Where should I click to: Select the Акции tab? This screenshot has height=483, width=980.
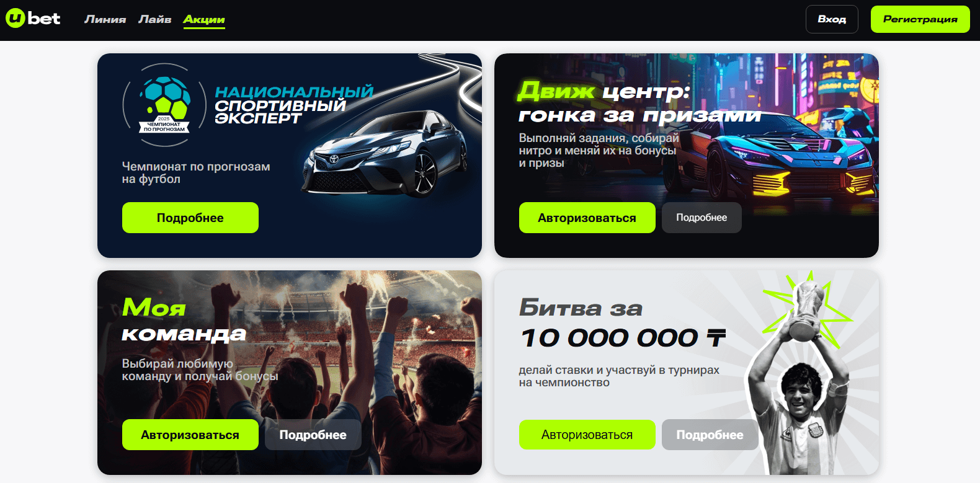pos(204,20)
